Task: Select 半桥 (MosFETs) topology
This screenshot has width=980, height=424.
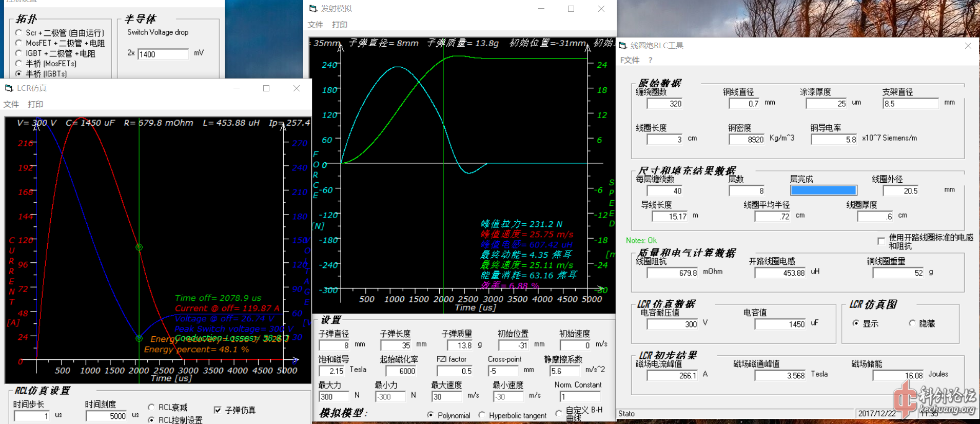Action: click(19, 64)
